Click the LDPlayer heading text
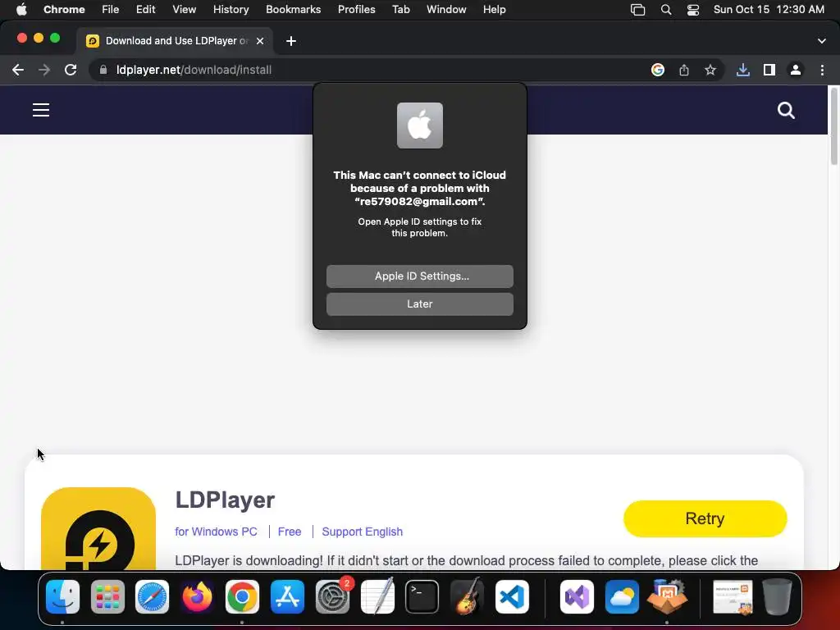 click(x=225, y=500)
